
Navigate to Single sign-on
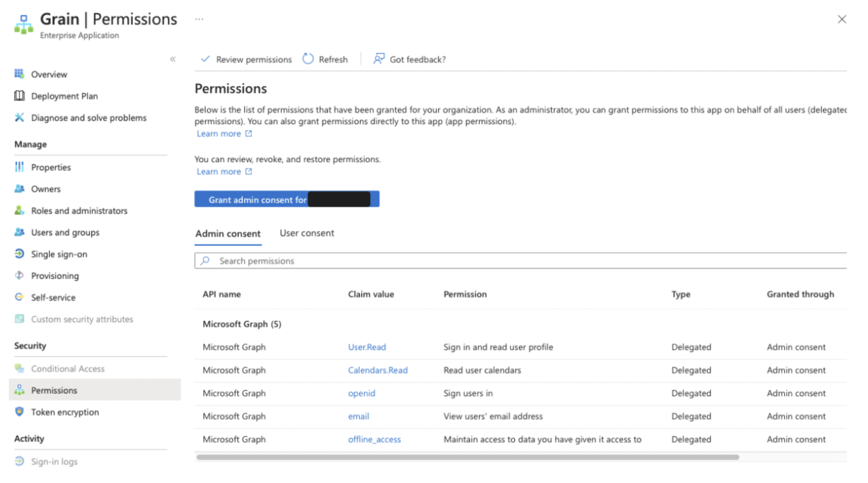59,254
